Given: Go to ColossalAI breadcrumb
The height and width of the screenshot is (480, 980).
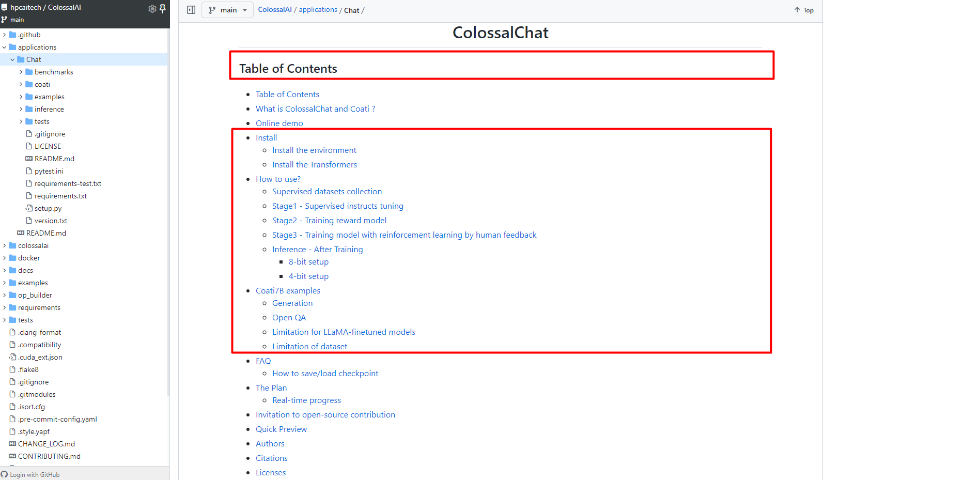Looking at the screenshot, I should click(x=275, y=10).
